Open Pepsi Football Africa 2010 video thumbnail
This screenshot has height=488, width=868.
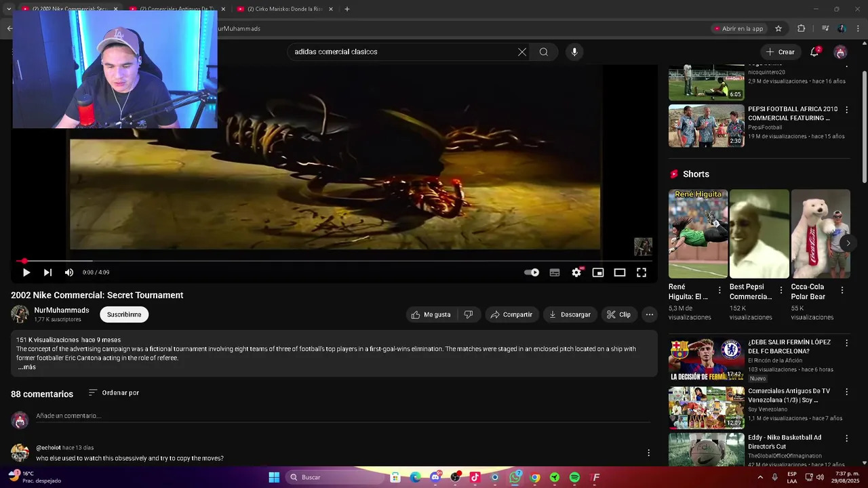tap(707, 126)
